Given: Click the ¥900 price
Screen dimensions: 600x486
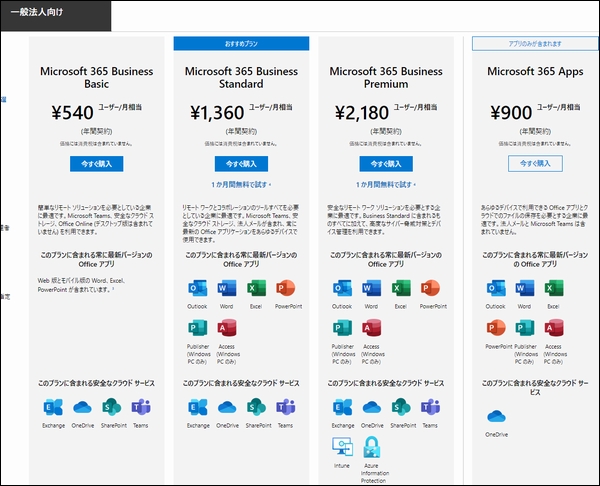Looking at the screenshot, I should point(511,113).
